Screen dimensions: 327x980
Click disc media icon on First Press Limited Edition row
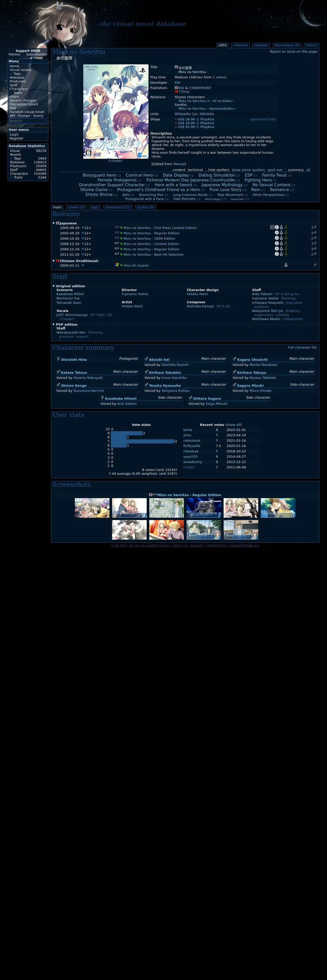pos(277,227)
